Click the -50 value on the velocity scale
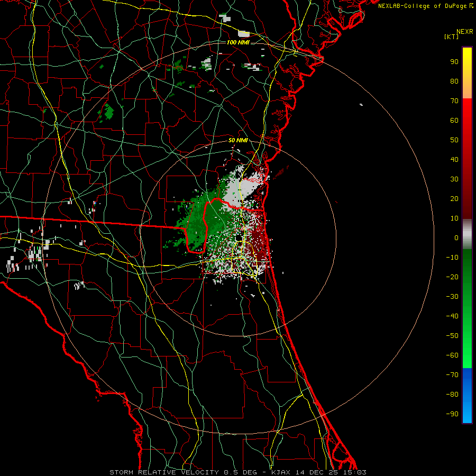Screen dimensions: 476x476 pyautogui.click(x=452, y=336)
